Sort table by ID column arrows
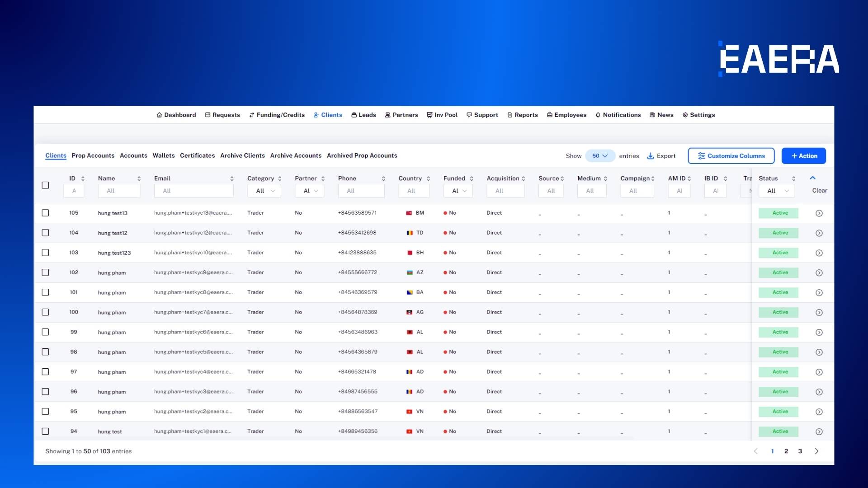The height and width of the screenshot is (488, 868). click(83, 179)
